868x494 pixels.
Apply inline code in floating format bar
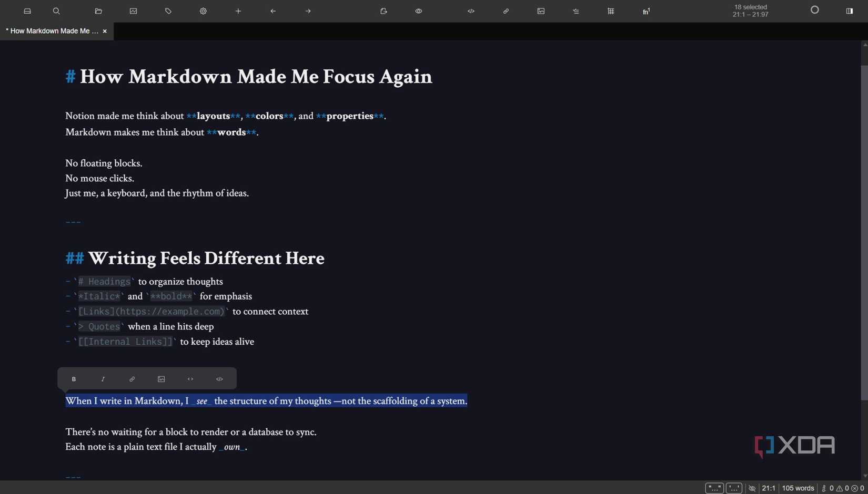click(190, 379)
